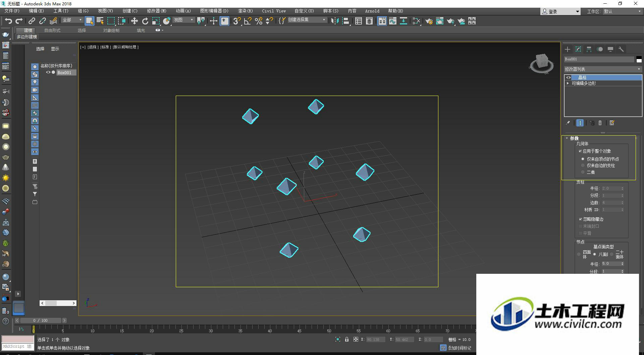Switch to the 自由形式 ribbon tab
This screenshot has width=644, height=355.
[52, 30]
